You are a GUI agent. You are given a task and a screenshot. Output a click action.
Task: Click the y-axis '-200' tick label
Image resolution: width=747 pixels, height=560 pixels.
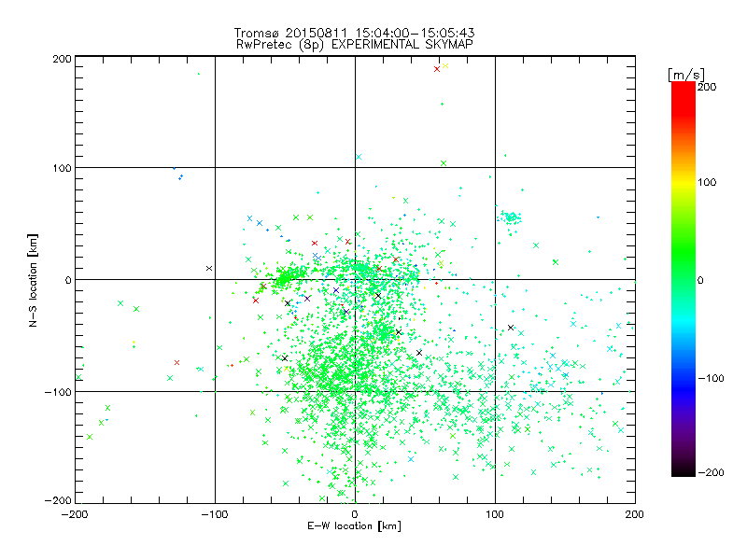coord(58,500)
